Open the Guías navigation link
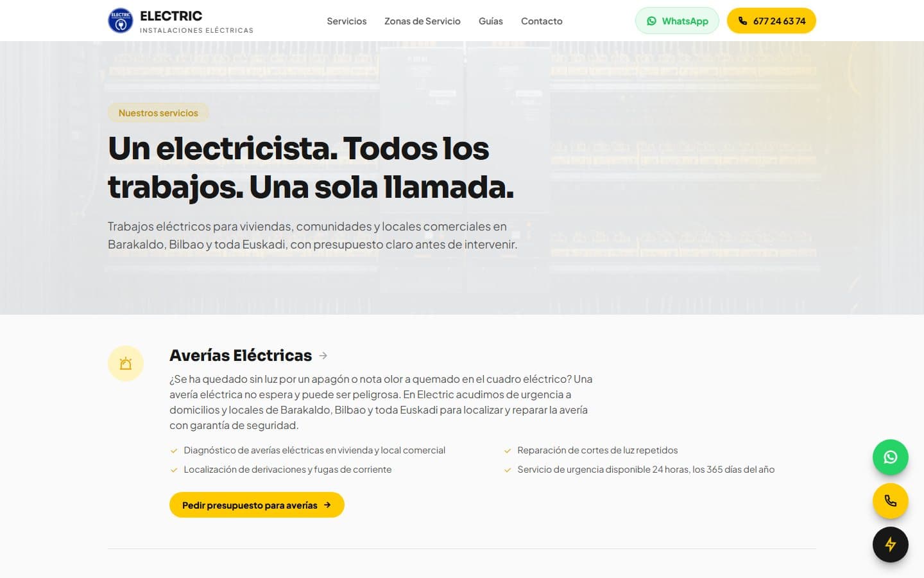 (x=491, y=21)
